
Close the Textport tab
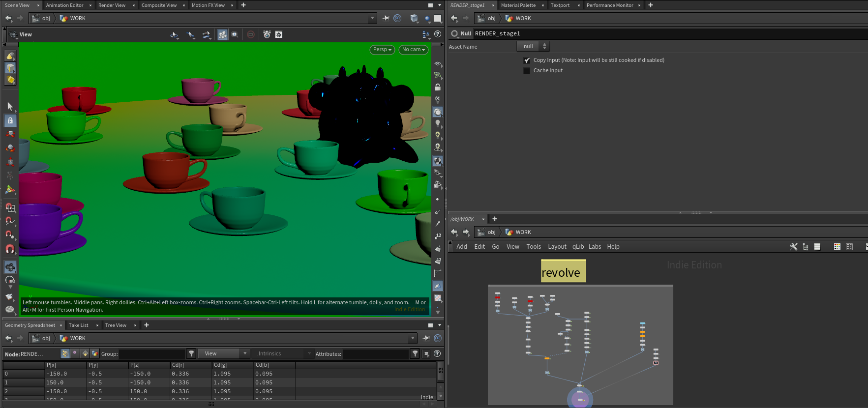point(579,5)
